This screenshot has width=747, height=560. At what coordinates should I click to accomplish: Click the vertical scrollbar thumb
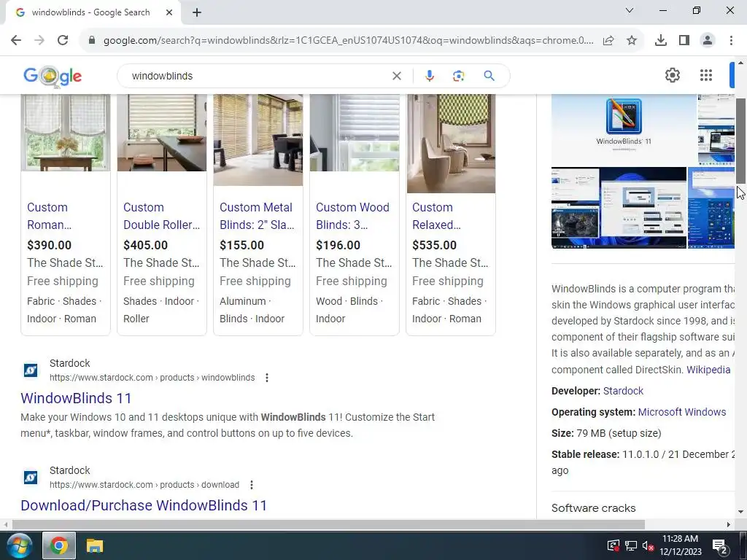pos(741,140)
